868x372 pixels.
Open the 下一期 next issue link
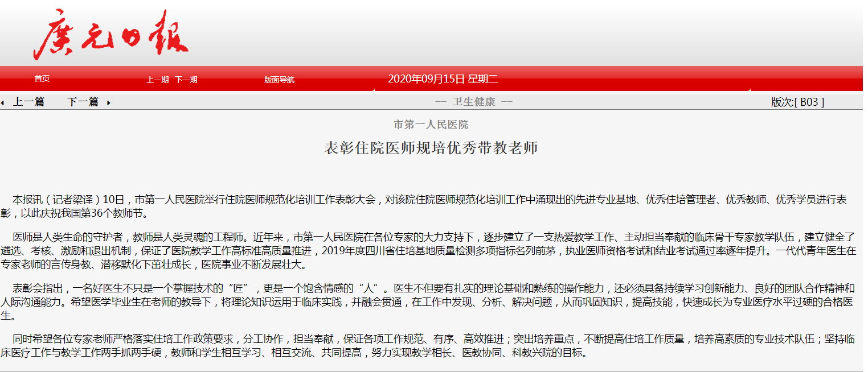[186, 80]
